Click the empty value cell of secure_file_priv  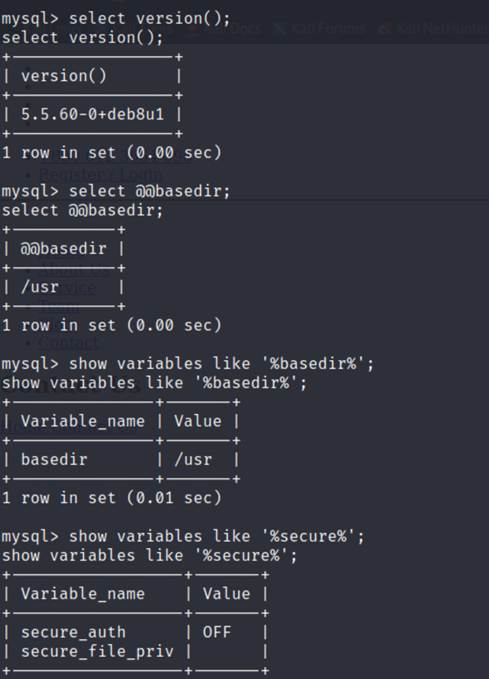click(226, 651)
